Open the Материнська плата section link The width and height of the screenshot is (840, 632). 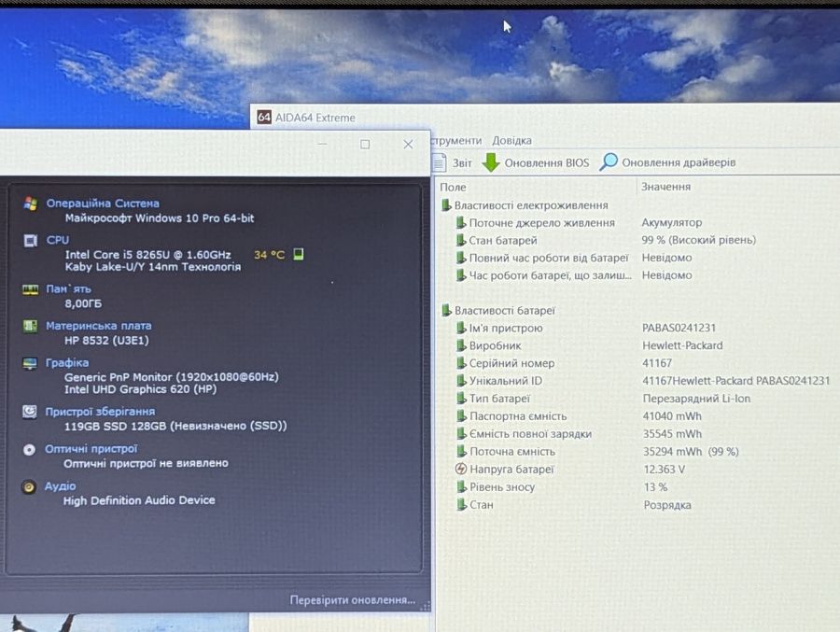(99, 326)
